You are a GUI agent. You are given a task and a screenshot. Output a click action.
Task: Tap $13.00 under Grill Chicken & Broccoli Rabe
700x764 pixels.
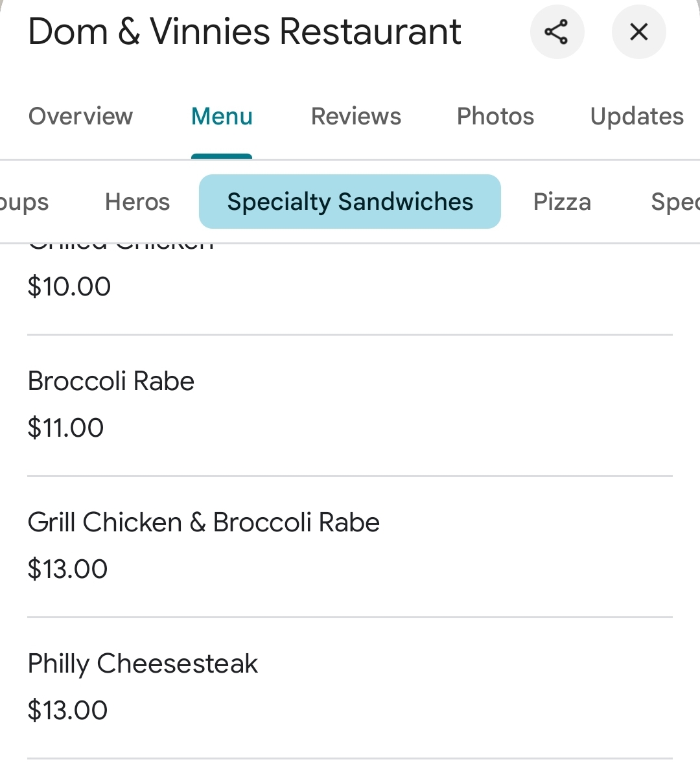[x=67, y=569]
